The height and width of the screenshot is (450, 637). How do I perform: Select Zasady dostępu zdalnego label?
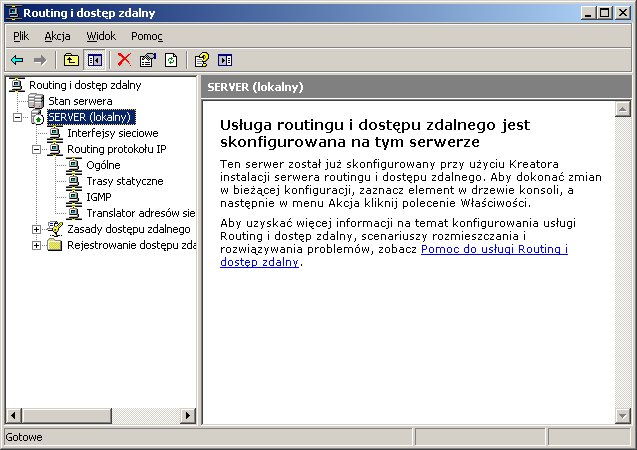(x=129, y=229)
